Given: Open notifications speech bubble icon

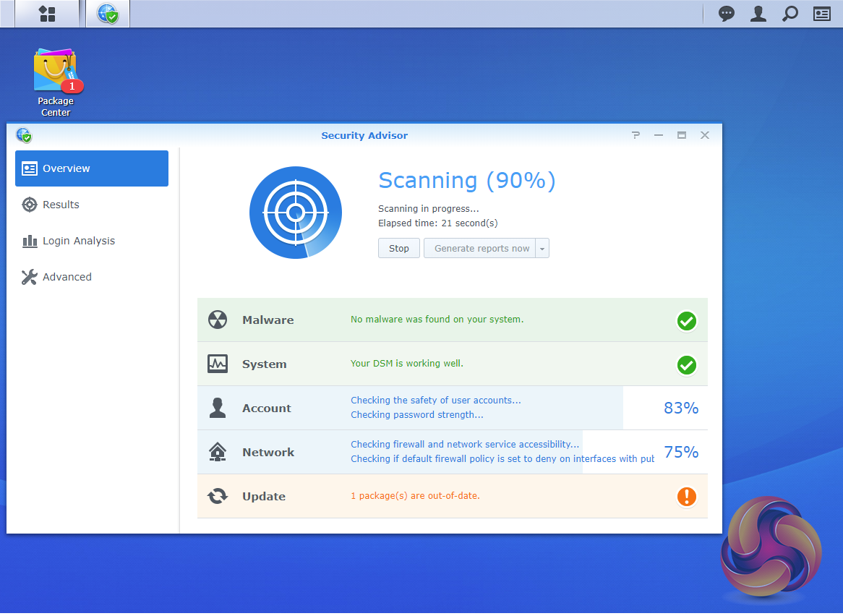Looking at the screenshot, I should 727,14.
